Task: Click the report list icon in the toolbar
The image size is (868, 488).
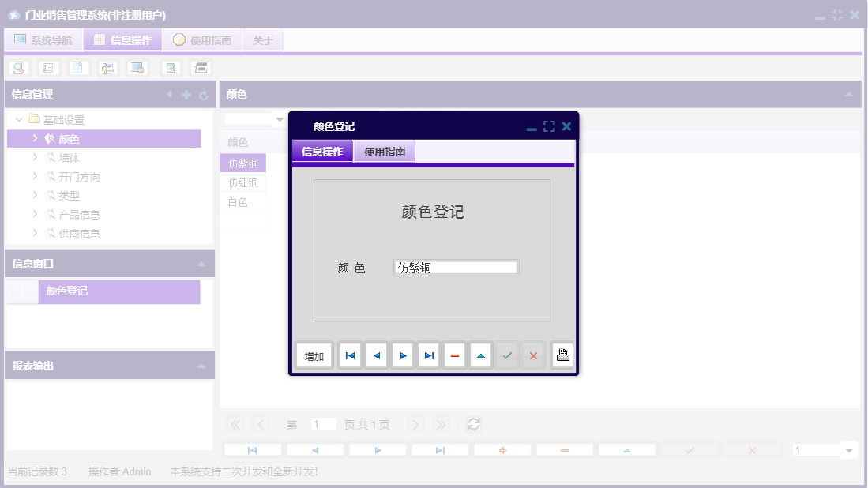Action: tap(48, 67)
